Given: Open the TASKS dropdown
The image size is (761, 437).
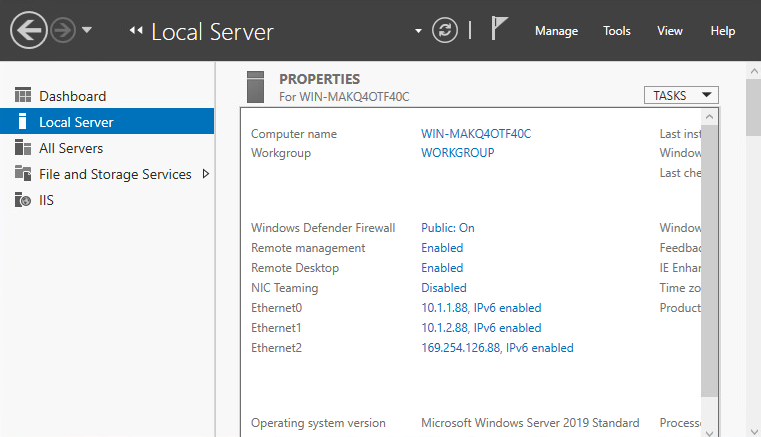Looking at the screenshot, I should coord(681,95).
